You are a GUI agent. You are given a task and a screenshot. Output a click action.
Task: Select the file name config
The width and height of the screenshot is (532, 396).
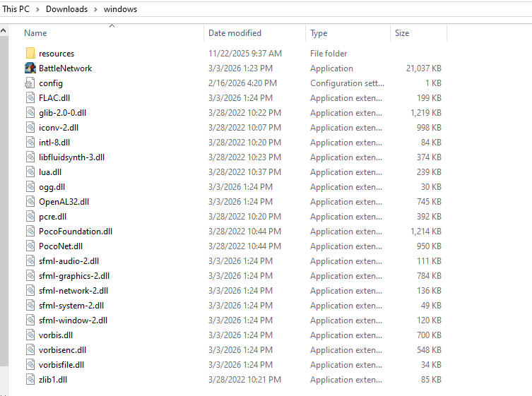coord(51,83)
